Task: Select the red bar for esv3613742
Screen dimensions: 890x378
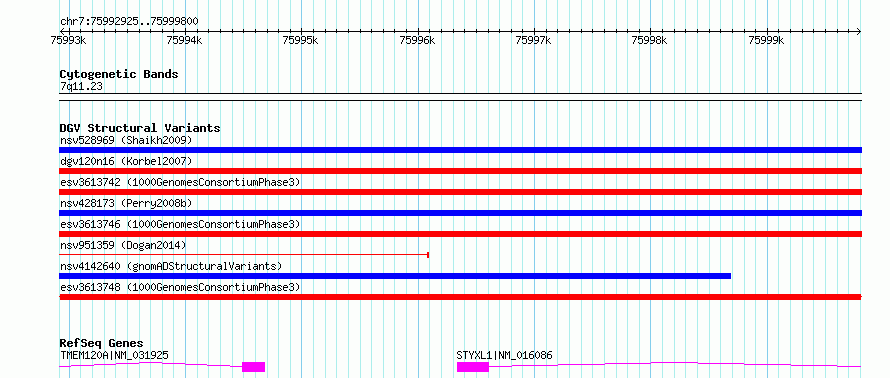Action: pyautogui.click(x=460, y=192)
